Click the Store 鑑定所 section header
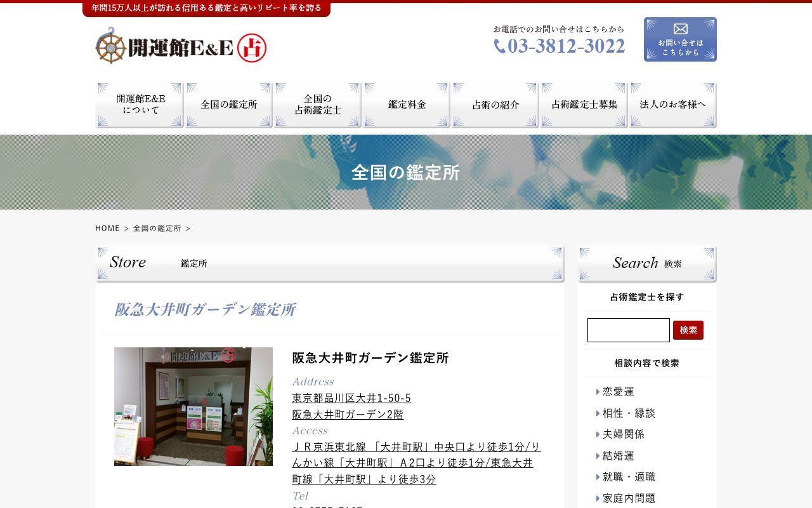812x508 pixels. tap(330, 264)
